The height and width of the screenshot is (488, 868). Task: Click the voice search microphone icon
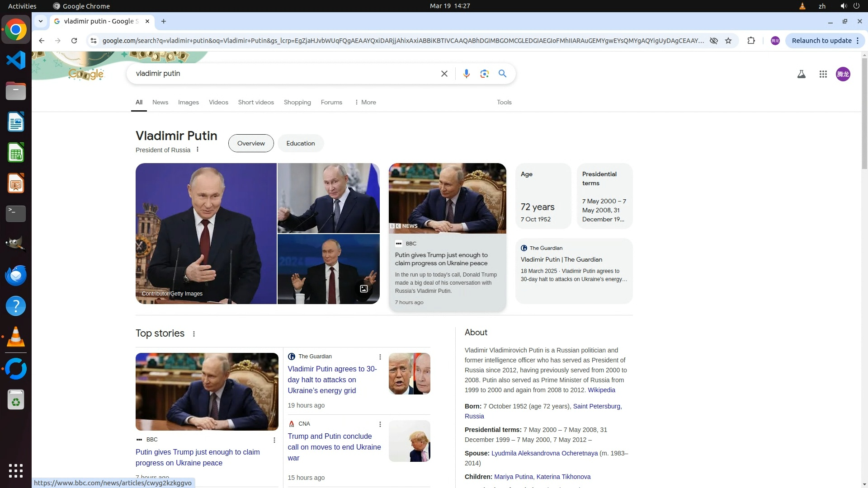[466, 74]
